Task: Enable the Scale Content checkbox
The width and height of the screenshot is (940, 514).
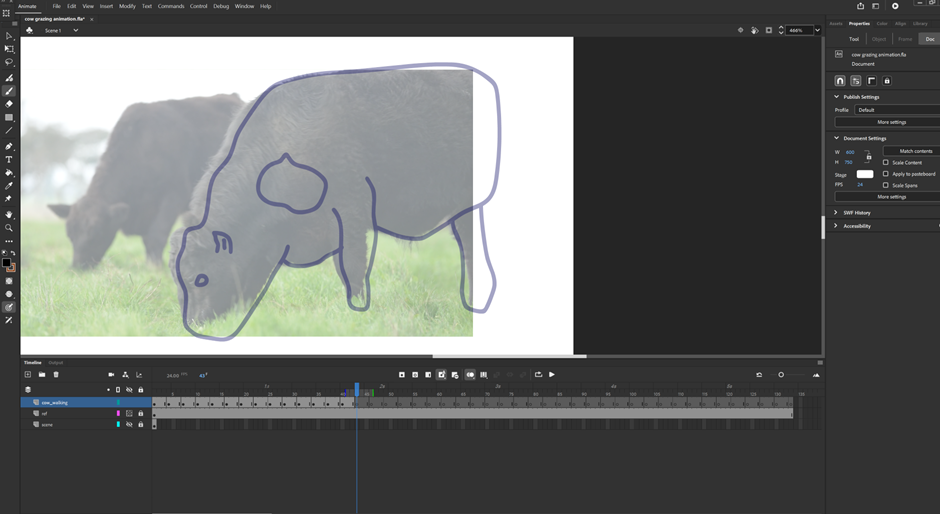Action: tap(885, 162)
